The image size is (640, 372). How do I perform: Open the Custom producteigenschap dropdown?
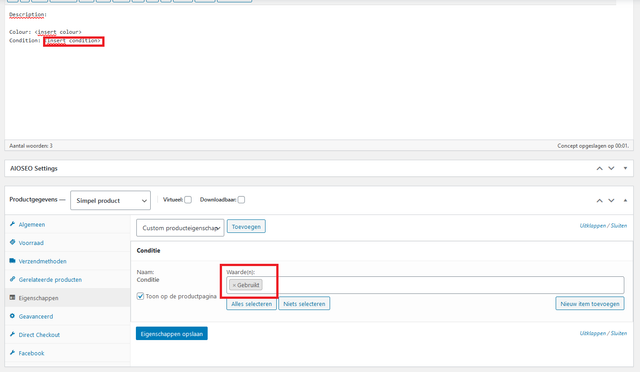pos(180,228)
